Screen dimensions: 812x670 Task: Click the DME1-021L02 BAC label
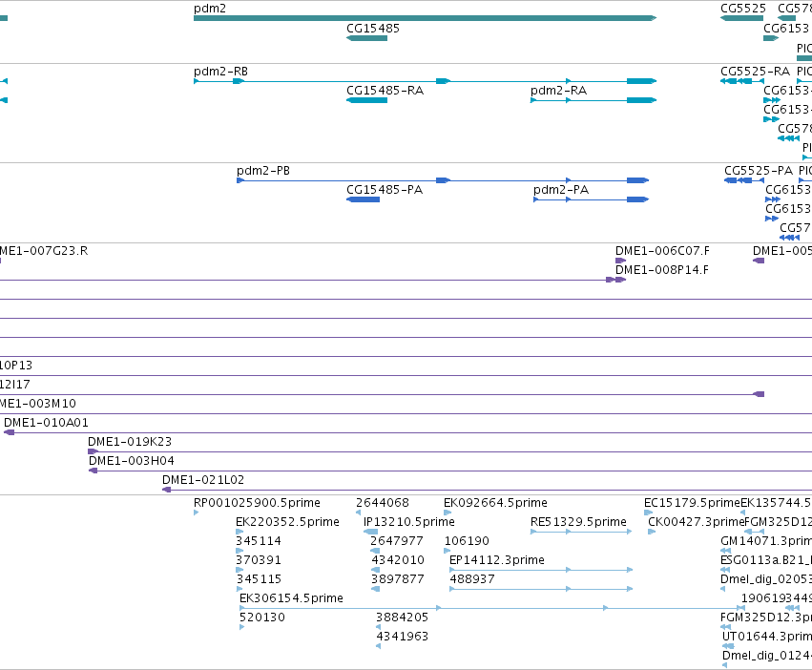203,480
